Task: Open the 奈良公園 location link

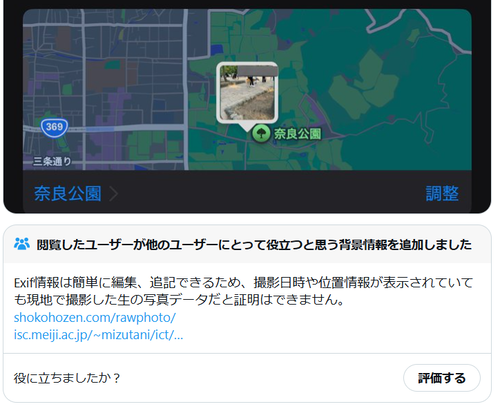Action: 68,193
